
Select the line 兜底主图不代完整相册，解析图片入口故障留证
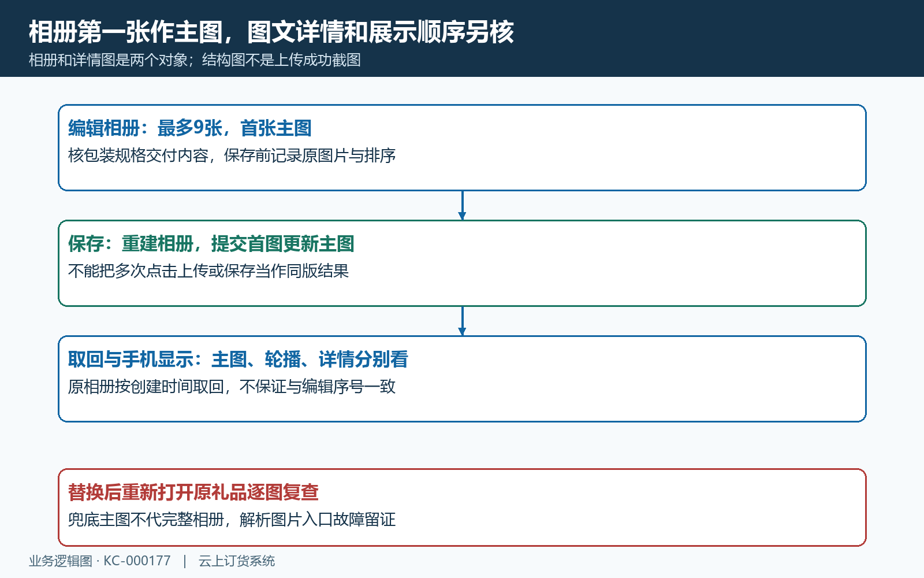point(232,520)
